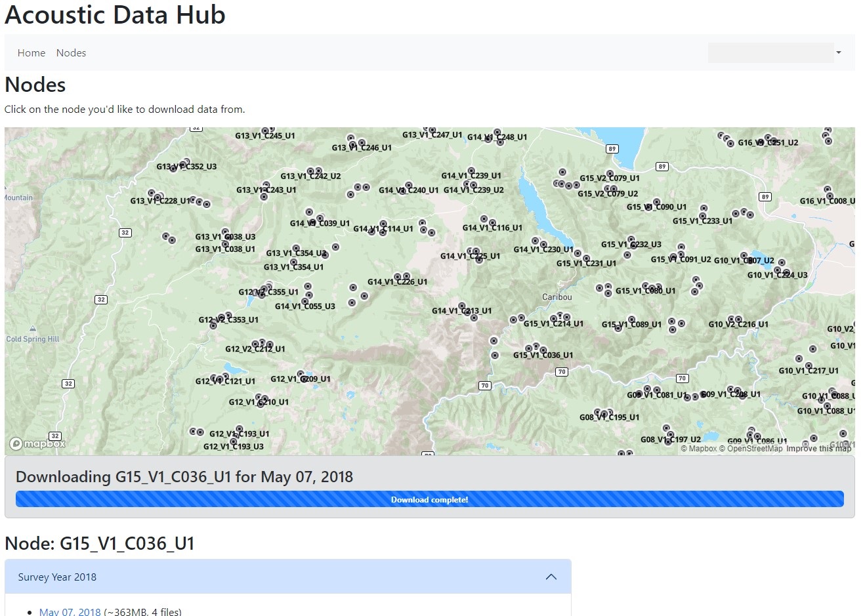Image resolution: width=863 pixels, height=616 pixels.
Task: Select node label G12_V1_C209_U1 on the map
Action: pyautogui.click(x=301, y=379)
